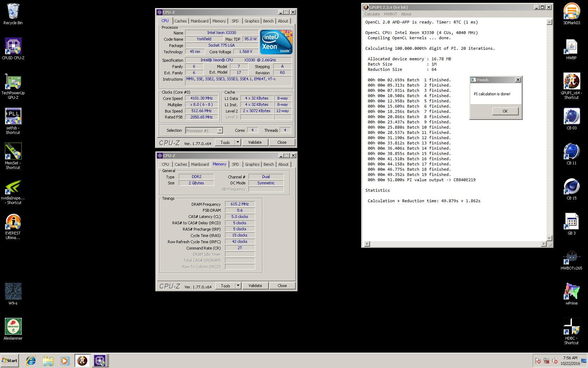Open Bench tab in bottom CPU-Z window
Screen dimensions: 588x368
click(269, 164)
